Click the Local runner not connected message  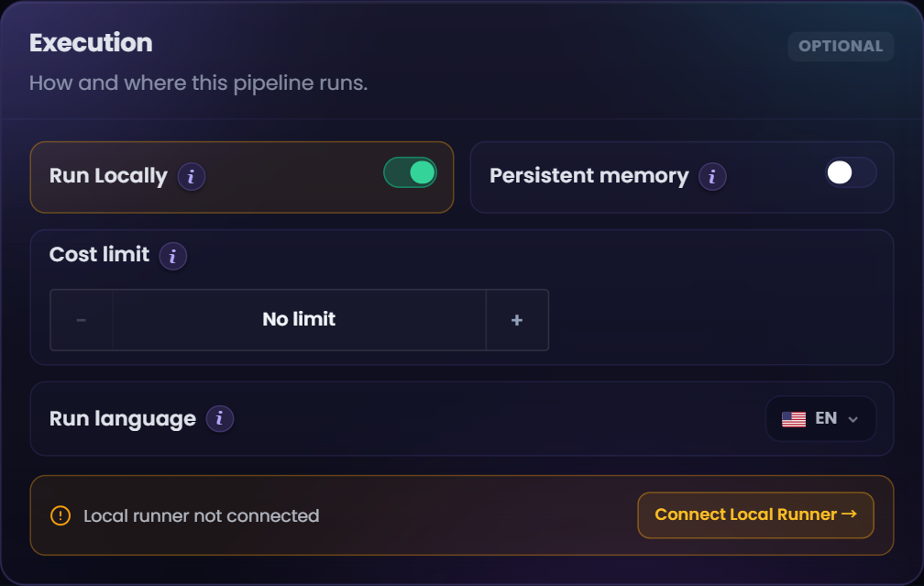[x=201, y=515]
